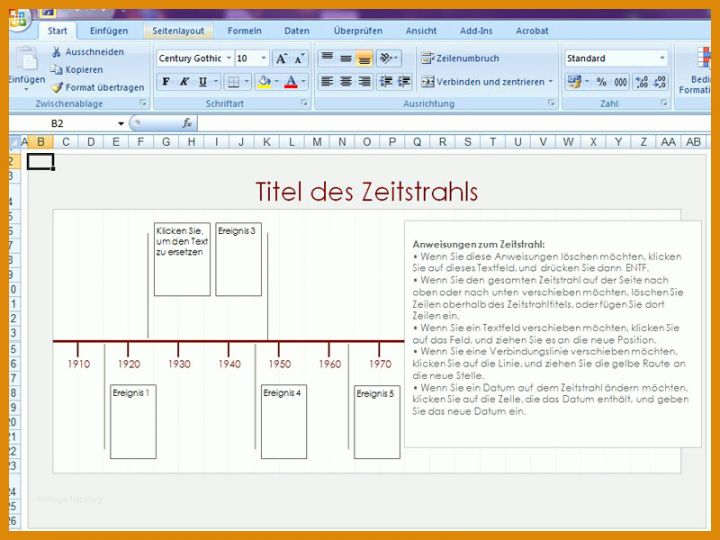720x540 pixels.
Task: Click the remove decimal place icon
Action: (x=659, y=82)
